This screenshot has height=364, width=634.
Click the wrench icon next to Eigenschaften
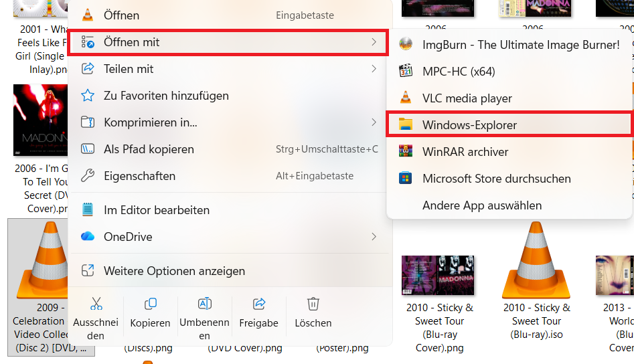pos(88,176)
